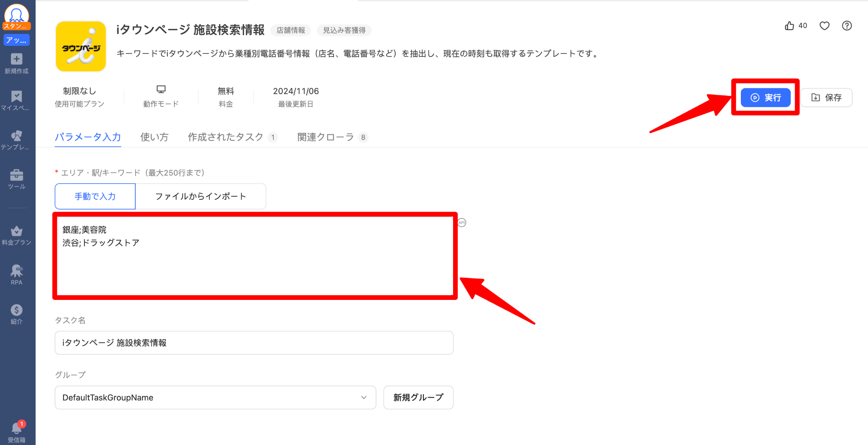Toggle the favorite heart icon
868x445 pixels.
[824, 26]
